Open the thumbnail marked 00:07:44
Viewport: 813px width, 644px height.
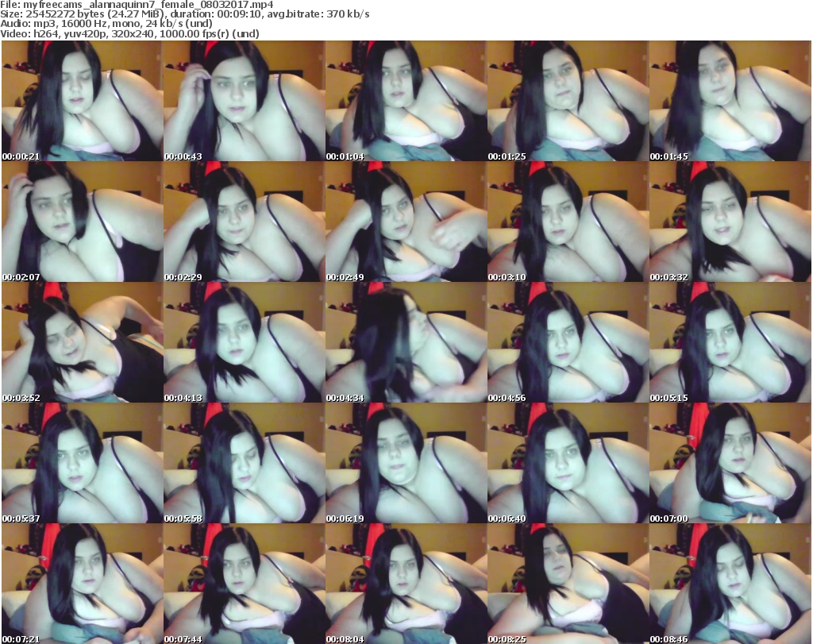click(245, 584)
